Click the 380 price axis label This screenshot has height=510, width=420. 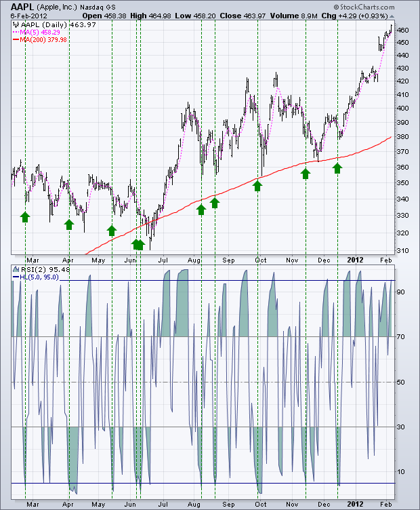click(403, 137)
